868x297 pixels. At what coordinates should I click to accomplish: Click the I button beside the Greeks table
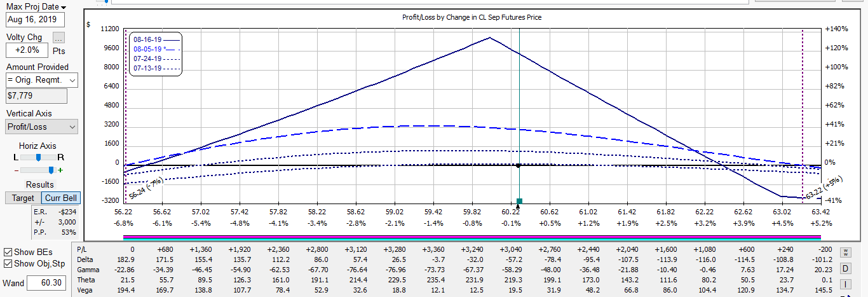tap(845, 286)
